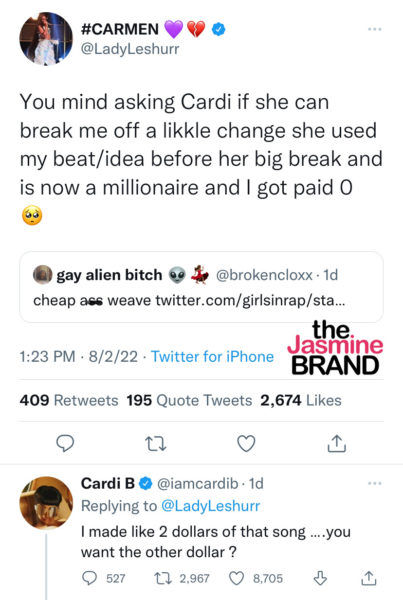
Task: Click the reply icon under the main tweet
Action: click(x=65, y=443)
